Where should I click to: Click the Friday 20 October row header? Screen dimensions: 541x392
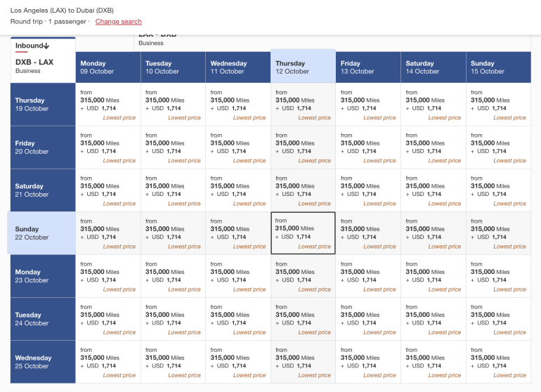pos(43,148)
